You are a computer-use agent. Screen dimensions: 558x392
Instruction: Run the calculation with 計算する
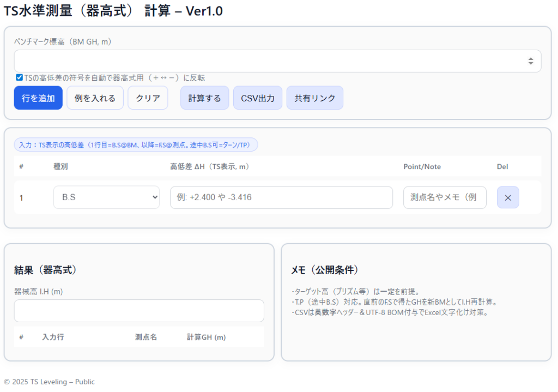click(x=204, y=98)
